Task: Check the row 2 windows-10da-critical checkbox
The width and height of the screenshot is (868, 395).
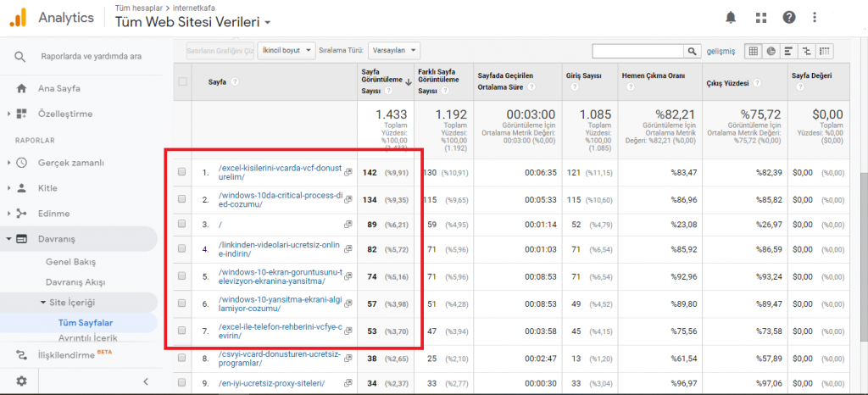Action: [x=181, y=198]
